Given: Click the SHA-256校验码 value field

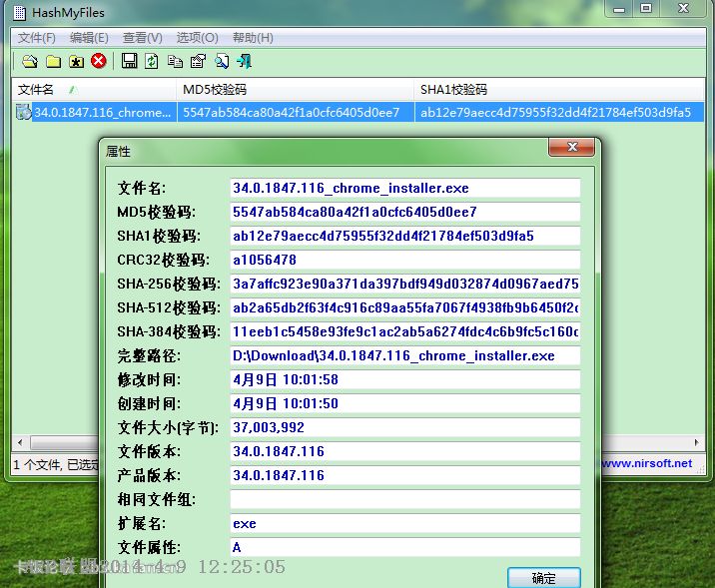Looking at the screenshot, I should pos(404,284).
